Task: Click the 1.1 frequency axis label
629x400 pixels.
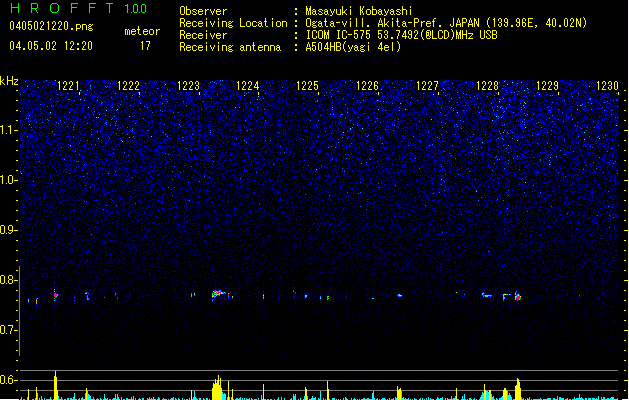Action: tap(8, 130)
